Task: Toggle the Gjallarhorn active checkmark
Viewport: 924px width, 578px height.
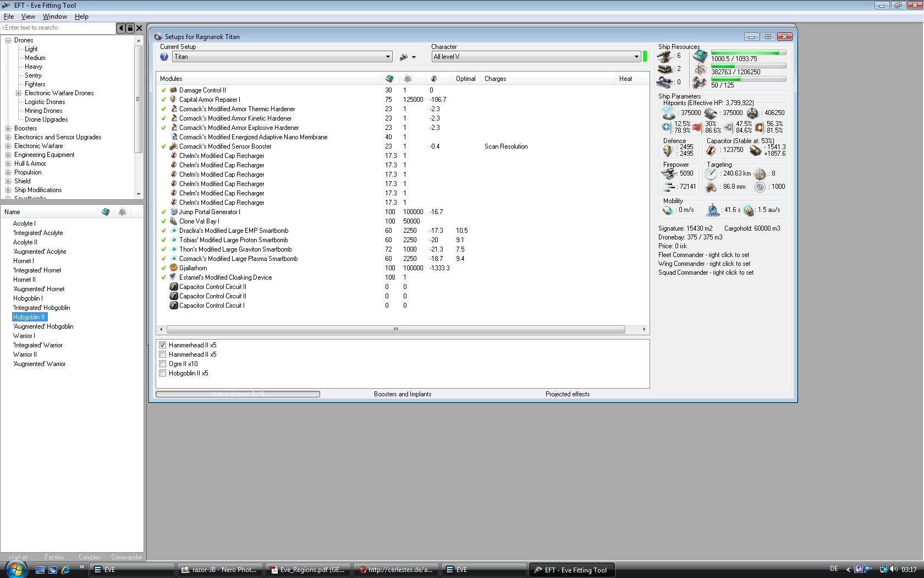Action: point(163,268)
